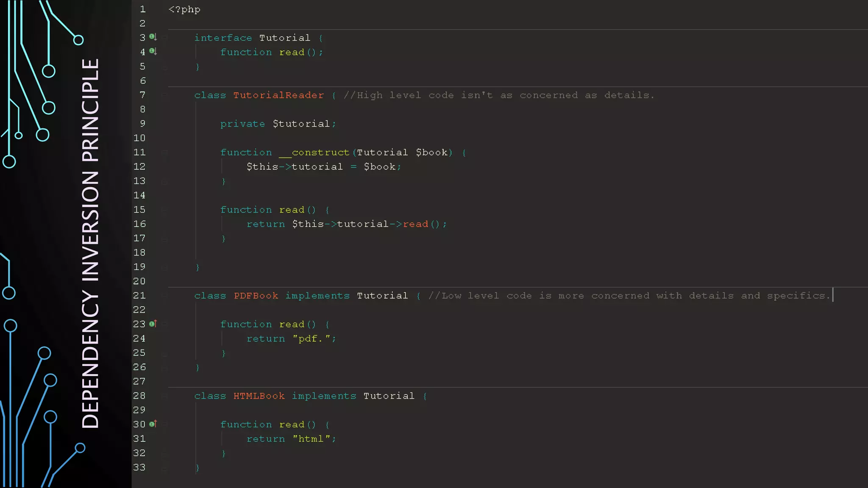
Task: Click the 'TutorialReader' class name
Action: point(278,95)
